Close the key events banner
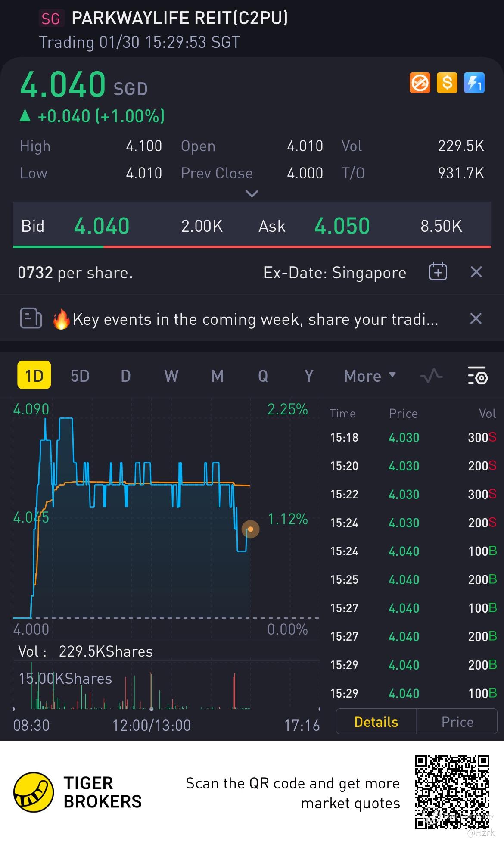504x844 pixels. click(x=476, y=319)
